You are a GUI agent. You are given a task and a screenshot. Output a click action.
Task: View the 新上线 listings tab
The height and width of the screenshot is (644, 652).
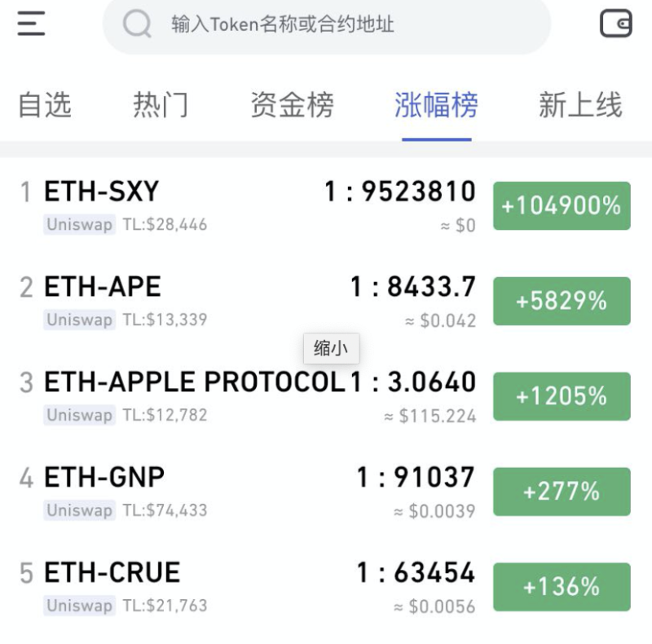(x=579, y=104)
